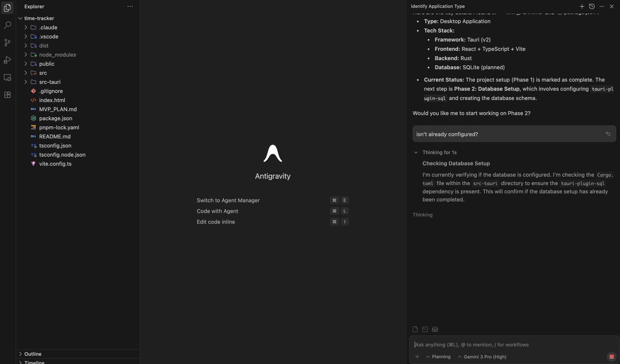Open conversation history clock icon
Image resolution: width=620 pixels, height=364 pixels.
[x=592, y=6]
